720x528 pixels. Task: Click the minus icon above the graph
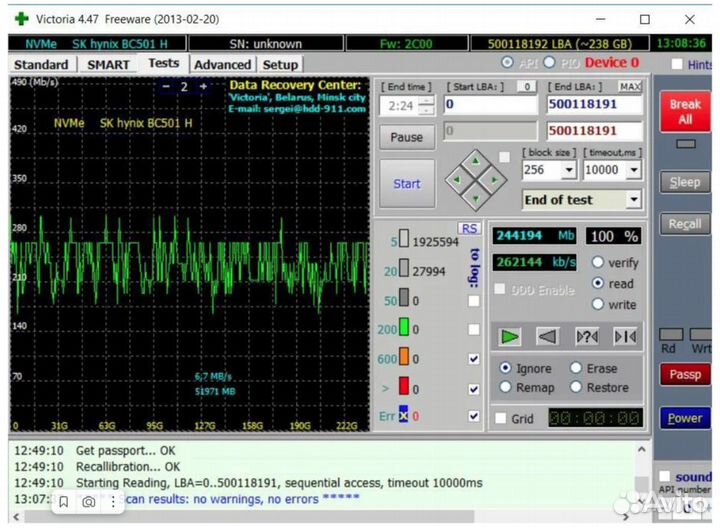[166, 87]
